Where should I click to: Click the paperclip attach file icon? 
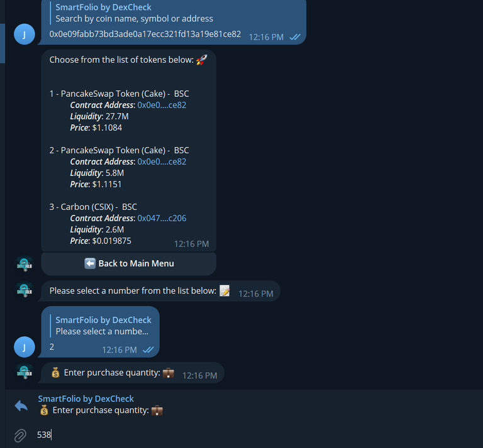20,435
